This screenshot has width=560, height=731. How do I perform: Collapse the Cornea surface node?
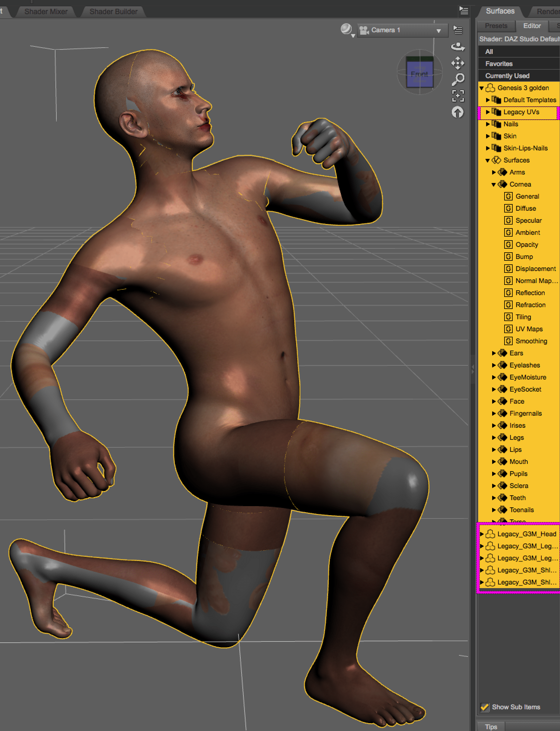coord(494,184)
